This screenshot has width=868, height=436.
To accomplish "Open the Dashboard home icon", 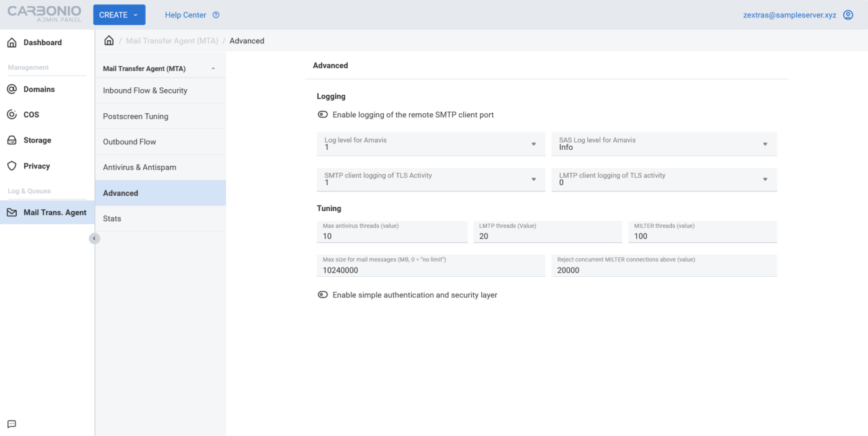I will (12, 41).
